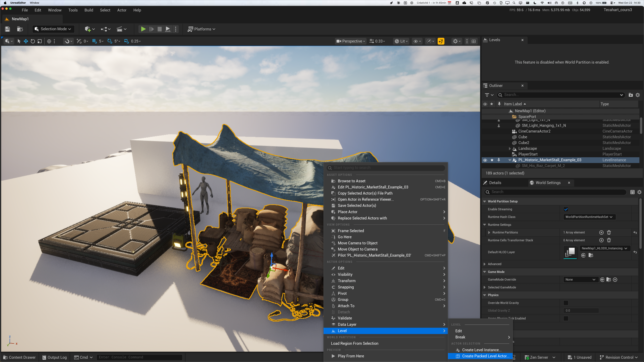Enable Async Physics Tick checkbox

tap(566, 319)
